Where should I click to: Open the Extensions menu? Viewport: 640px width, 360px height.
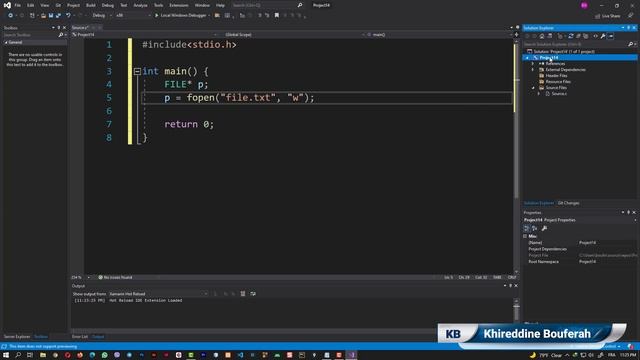[179, 5]
